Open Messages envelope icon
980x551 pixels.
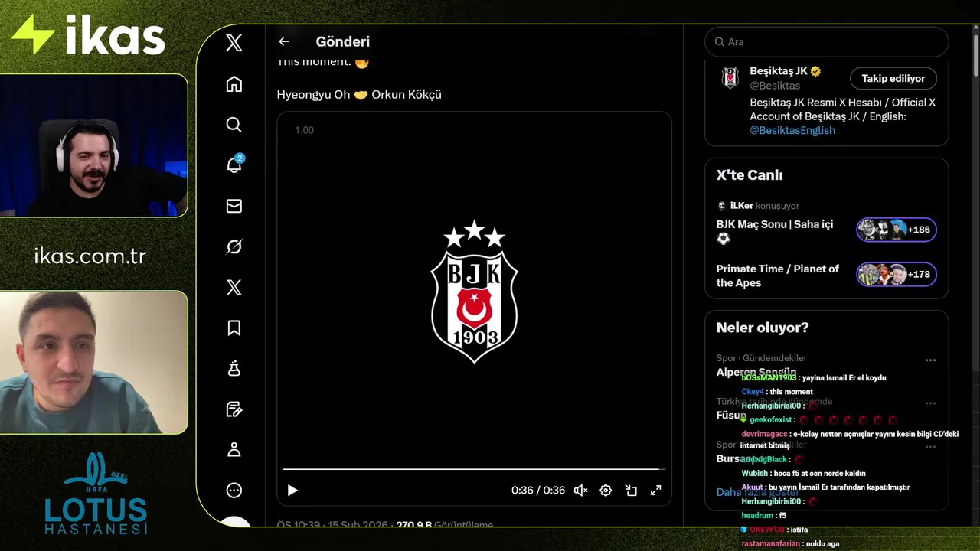pyautogui.click(x=234, y=206)
